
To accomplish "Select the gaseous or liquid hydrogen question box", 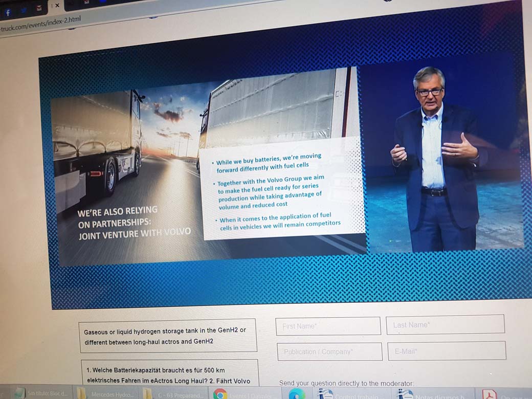I will [x=168, y=336].
